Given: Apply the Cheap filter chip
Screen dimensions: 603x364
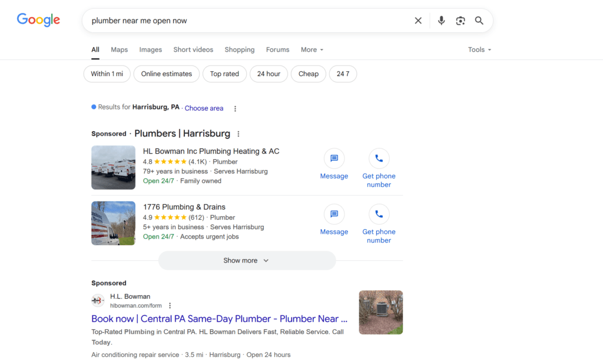Looking at the screenshot, I should pos(309,74).
